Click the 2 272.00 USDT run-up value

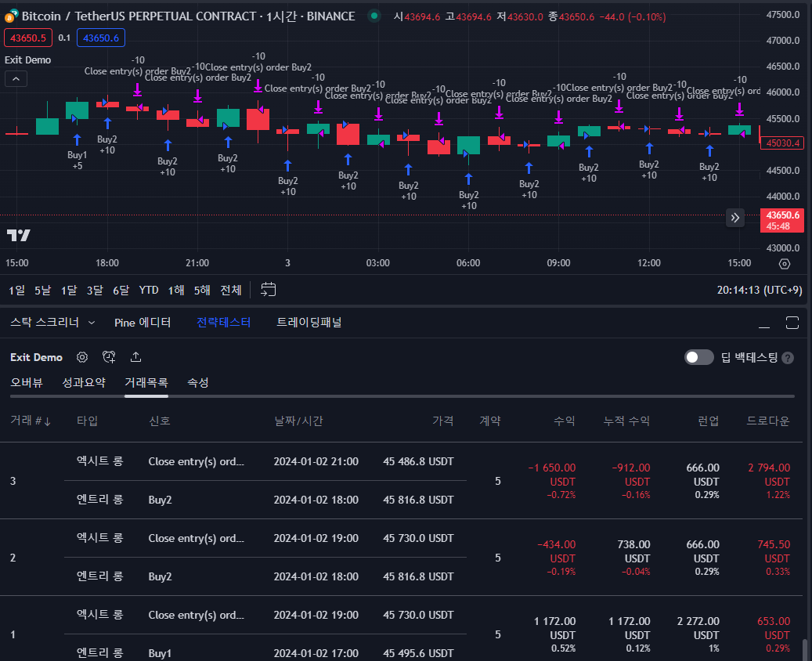[x=698, y=628]
